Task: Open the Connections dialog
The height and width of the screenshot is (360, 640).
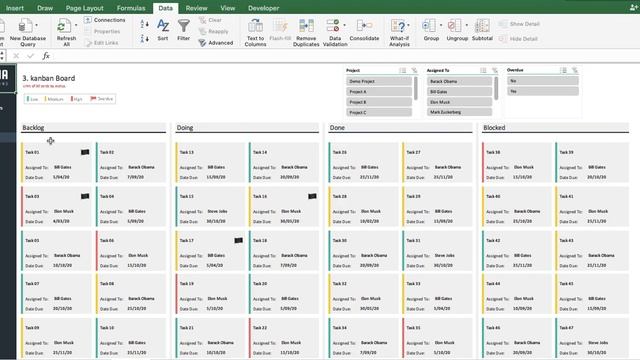Action: 105,20
